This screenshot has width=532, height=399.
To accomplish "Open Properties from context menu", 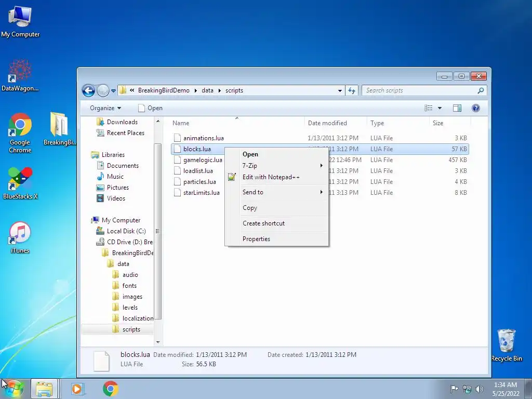I will (277, 239).
